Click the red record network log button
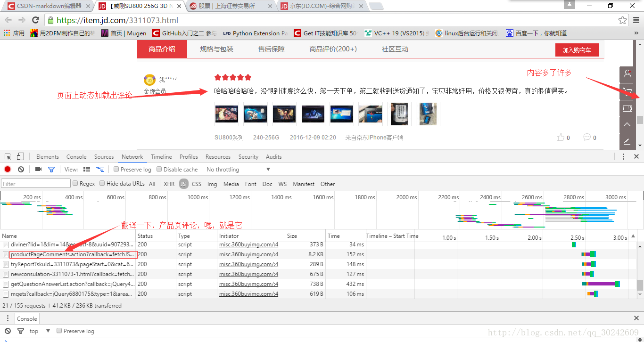Screen dimensions: 644x342 pos(8,169)
